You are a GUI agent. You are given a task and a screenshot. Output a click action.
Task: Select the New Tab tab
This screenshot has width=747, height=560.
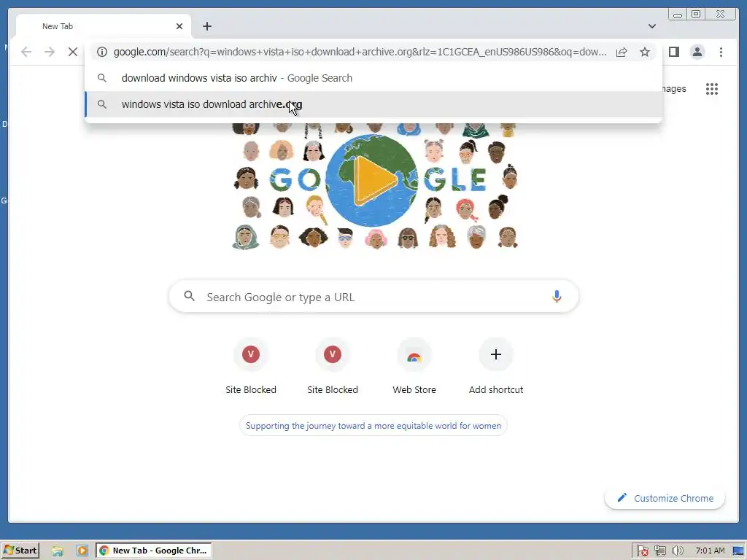tap(104, 26)
